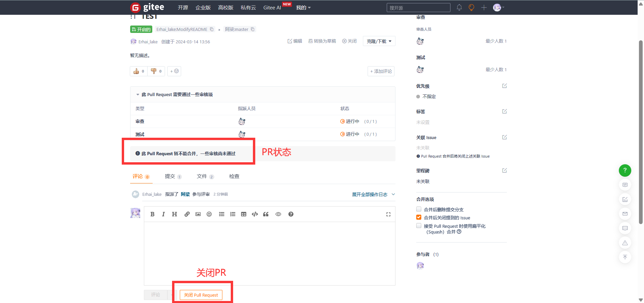
Task: Click the edit icon next to 优先级
Action: (x=504, y=86)
